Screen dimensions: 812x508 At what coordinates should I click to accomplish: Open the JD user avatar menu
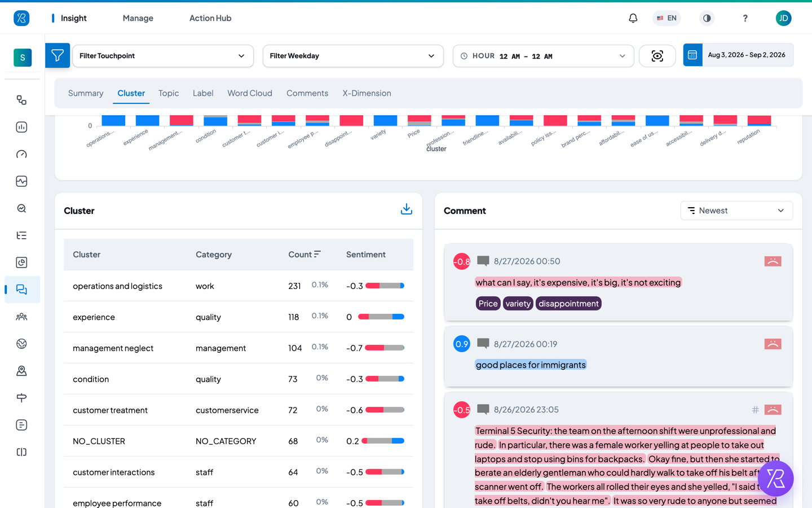[783, 18]
